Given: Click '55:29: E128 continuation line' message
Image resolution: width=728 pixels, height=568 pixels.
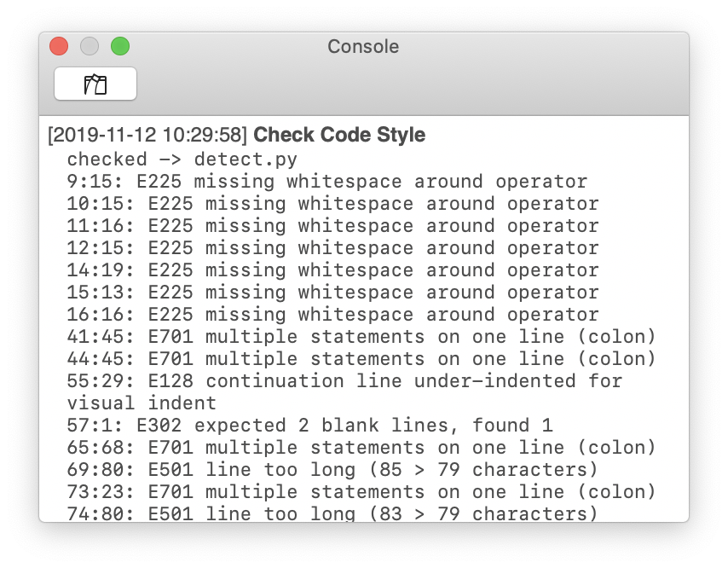Looking at the screenshot, I should pyautogui.click(x=344, y=381).
